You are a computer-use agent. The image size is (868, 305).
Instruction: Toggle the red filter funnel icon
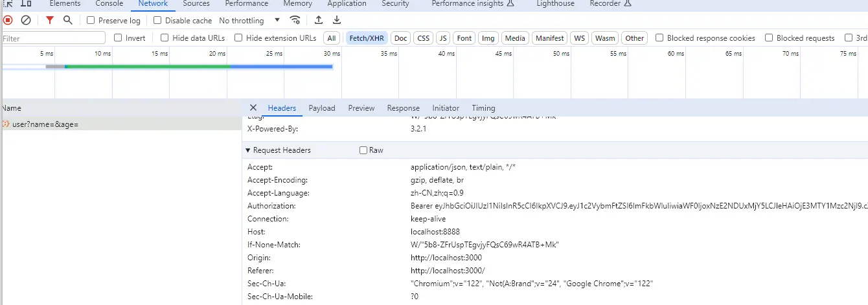click(x=50, y=21)
